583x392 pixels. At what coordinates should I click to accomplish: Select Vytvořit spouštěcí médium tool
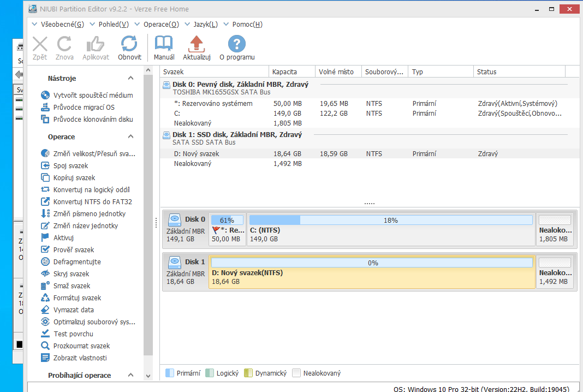pyautogui.click(x=93, y=95)
